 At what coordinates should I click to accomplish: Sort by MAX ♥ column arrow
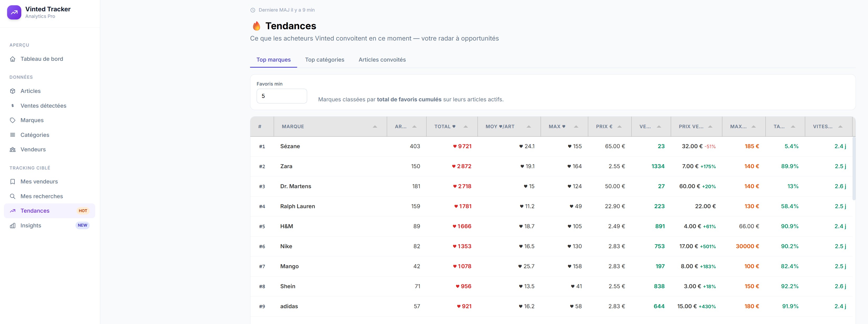576,126
